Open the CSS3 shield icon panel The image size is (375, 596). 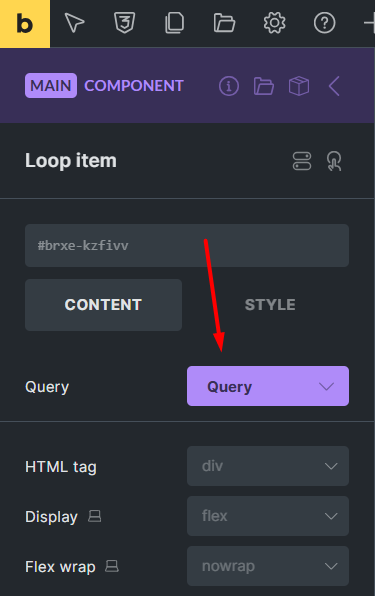(x=125, y=23)
